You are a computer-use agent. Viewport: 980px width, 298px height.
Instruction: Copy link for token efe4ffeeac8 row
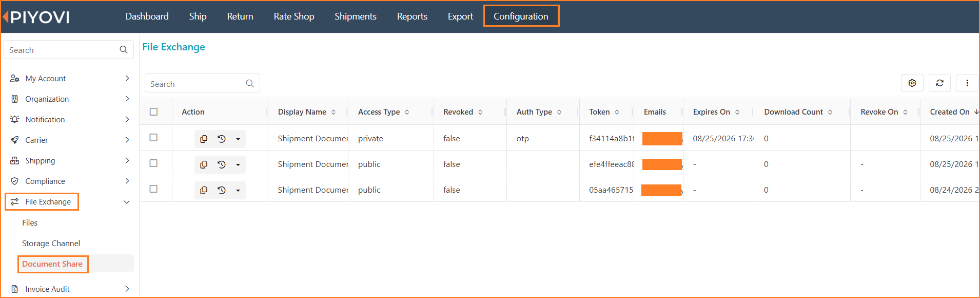pyautogui.click(x=204, y=164)
